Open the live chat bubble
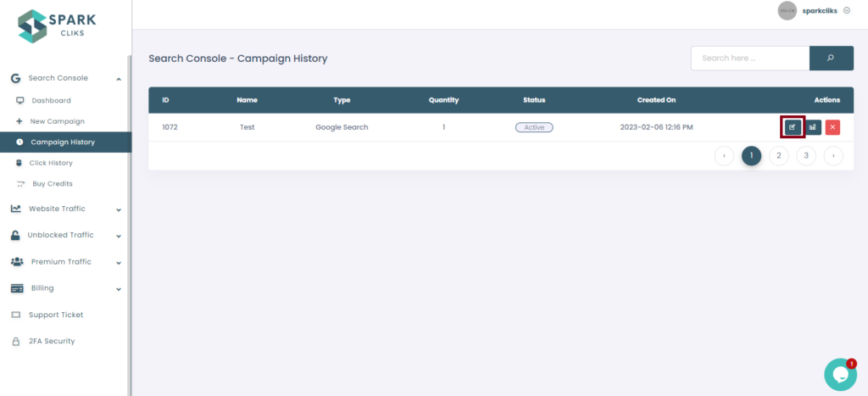Image resolution: width=868 pixels, height=396 pixels. [x=840, y=375]
